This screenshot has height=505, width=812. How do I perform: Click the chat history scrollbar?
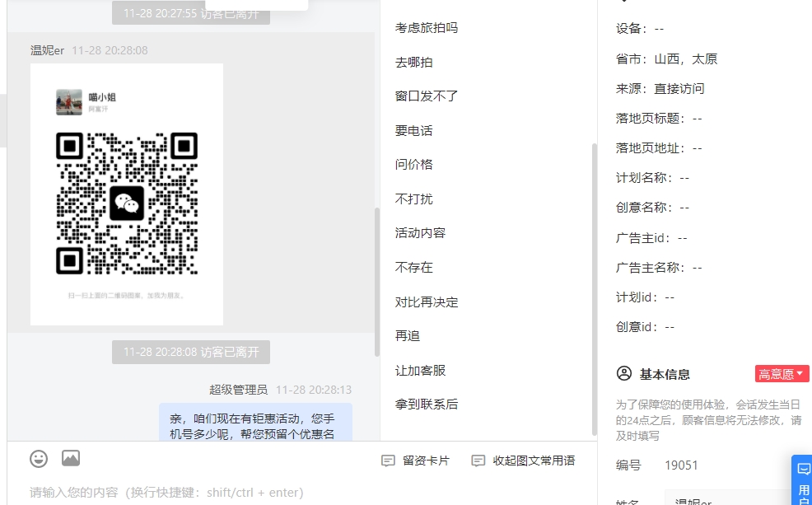(x=377, y=281)
